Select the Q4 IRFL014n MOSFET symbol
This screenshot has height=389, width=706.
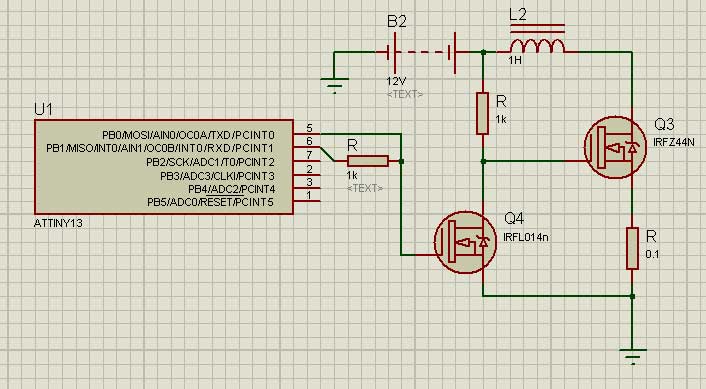pos(466,242)
